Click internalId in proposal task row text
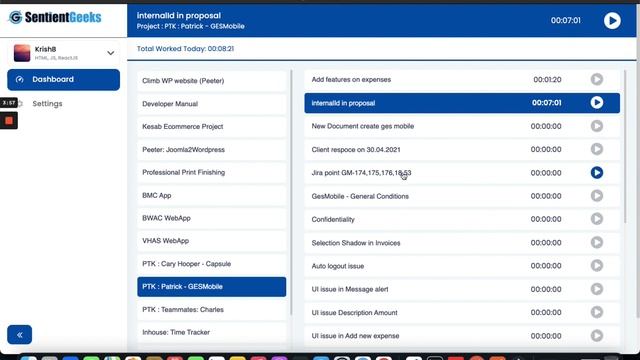 click(x=343, y=103)
